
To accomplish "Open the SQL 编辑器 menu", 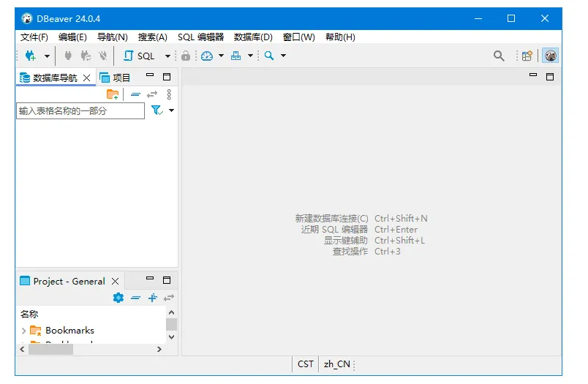I will 200,37.
